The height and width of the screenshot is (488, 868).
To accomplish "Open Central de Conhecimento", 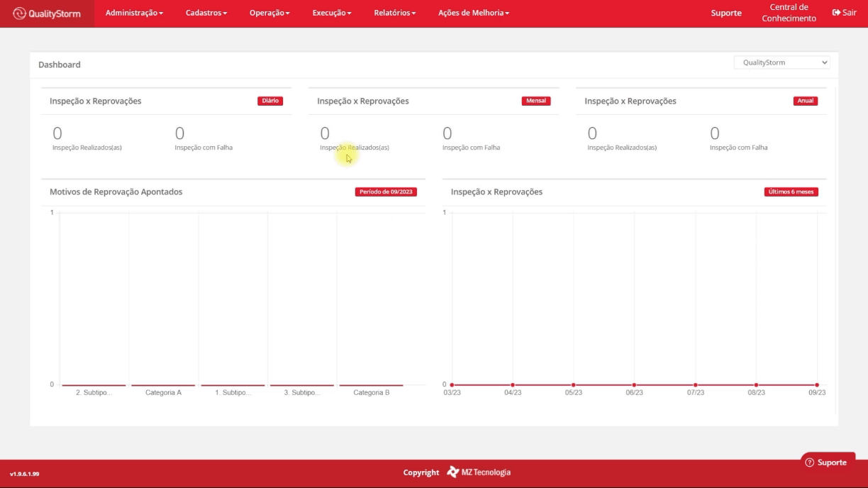I will [x=789, y=13].
